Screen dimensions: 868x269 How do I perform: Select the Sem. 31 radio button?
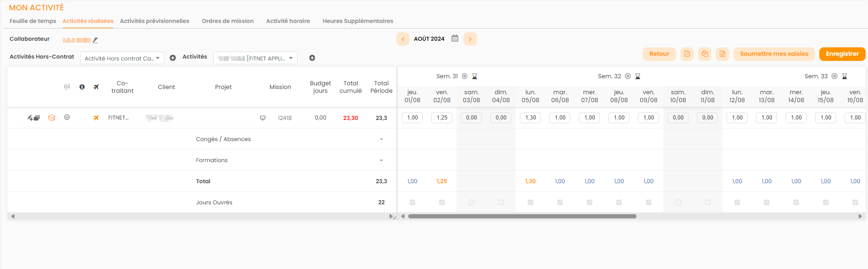tap(464, 76)
